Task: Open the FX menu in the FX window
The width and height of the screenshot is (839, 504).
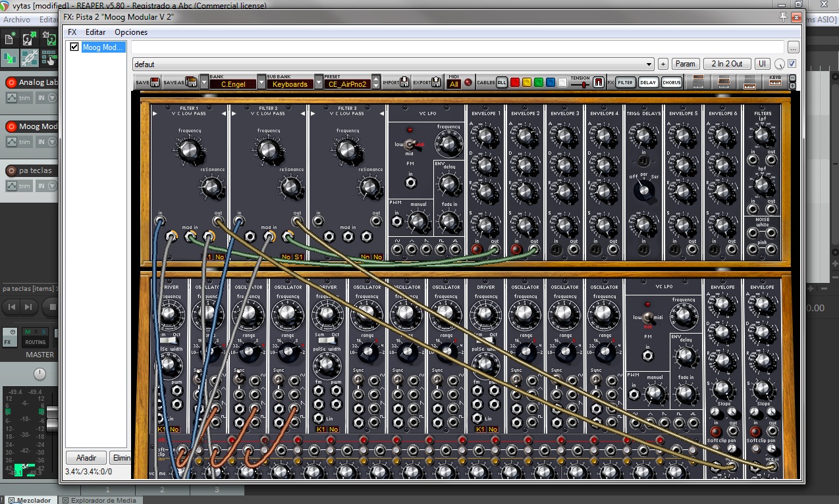Action: click(72, 32)
